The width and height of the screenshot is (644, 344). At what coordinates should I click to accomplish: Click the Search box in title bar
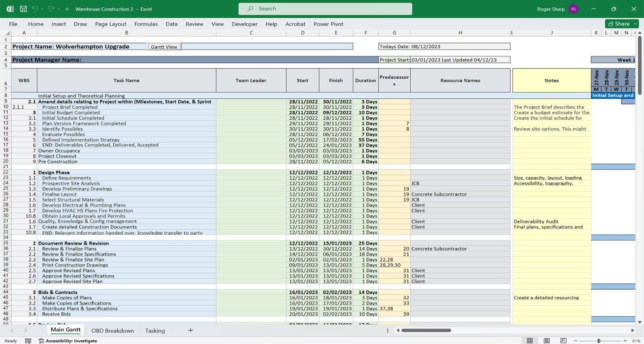325,9
